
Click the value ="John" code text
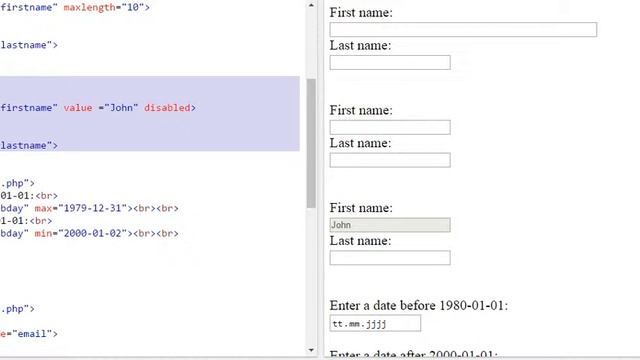(x=101, y=108)
